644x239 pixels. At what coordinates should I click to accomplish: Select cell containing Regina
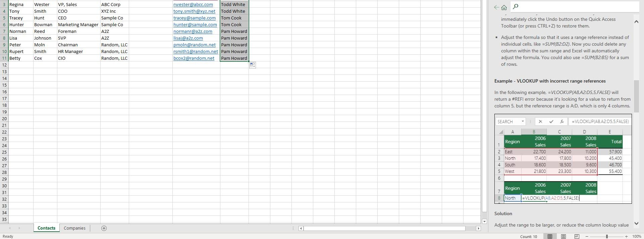21,4
